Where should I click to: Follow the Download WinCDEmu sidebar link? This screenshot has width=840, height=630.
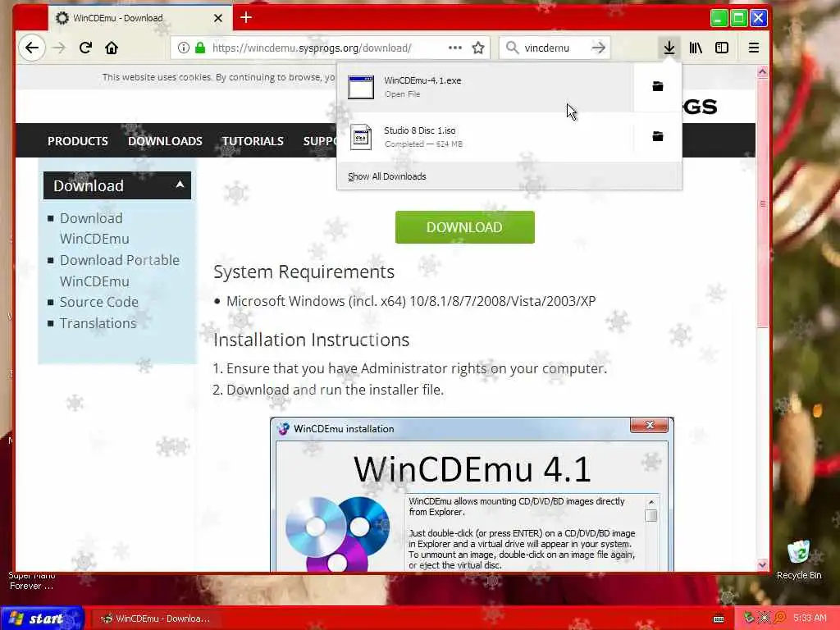[x=94, y=228]
